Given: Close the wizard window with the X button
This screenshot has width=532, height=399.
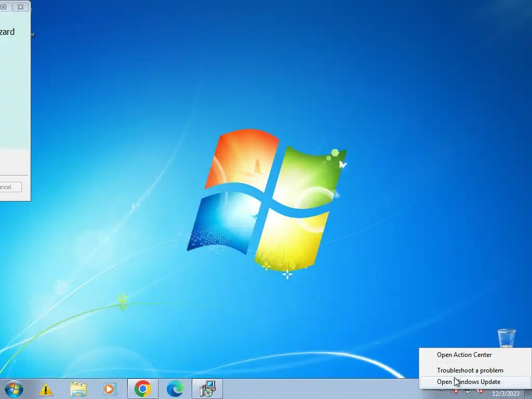Looking at the screenshot, I should coord(20,7).
